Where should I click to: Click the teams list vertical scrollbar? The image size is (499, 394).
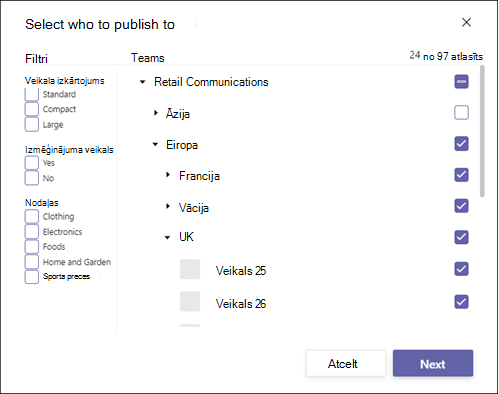point(482,131)
